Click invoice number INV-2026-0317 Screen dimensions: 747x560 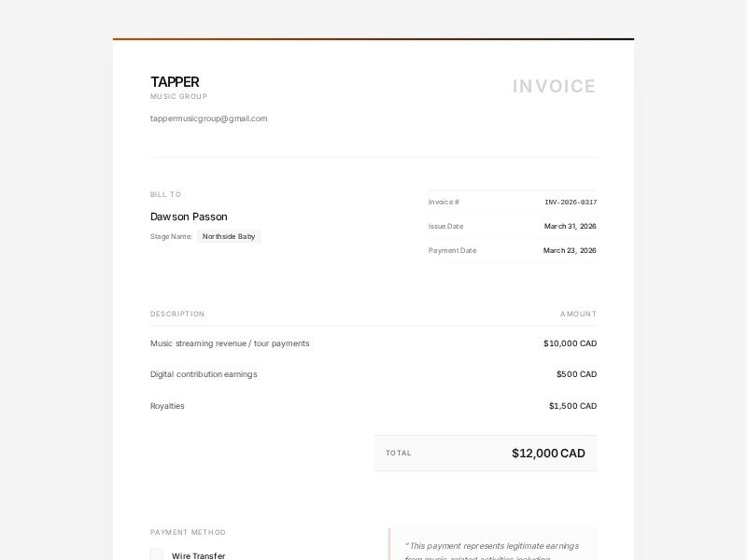[571, 203]
